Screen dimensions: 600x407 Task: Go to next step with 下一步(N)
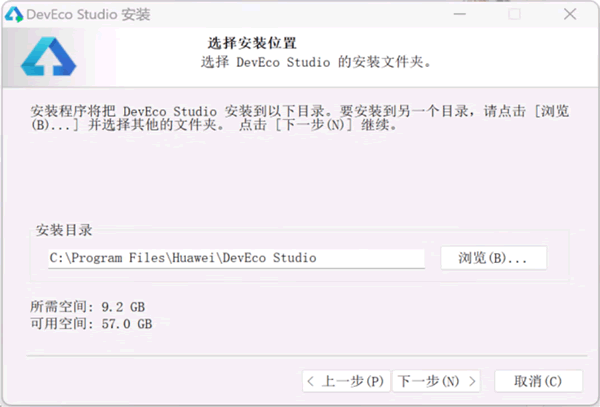pos(436,381)
